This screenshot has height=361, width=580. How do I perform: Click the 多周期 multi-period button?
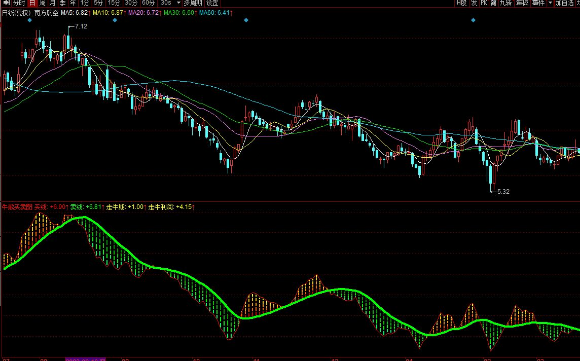tap(193, 3)
